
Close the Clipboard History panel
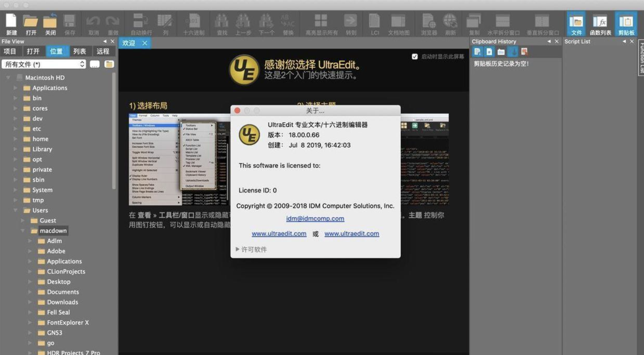point(557,41)
